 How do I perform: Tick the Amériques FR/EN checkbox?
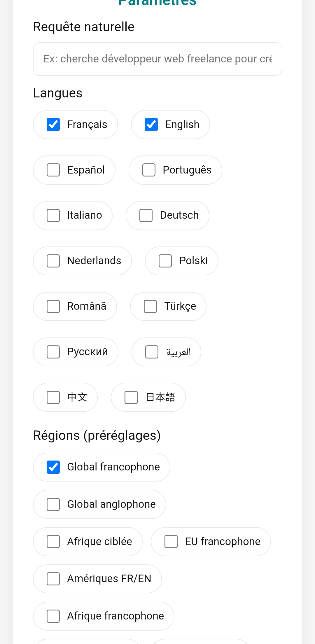(x=53, y=579)
